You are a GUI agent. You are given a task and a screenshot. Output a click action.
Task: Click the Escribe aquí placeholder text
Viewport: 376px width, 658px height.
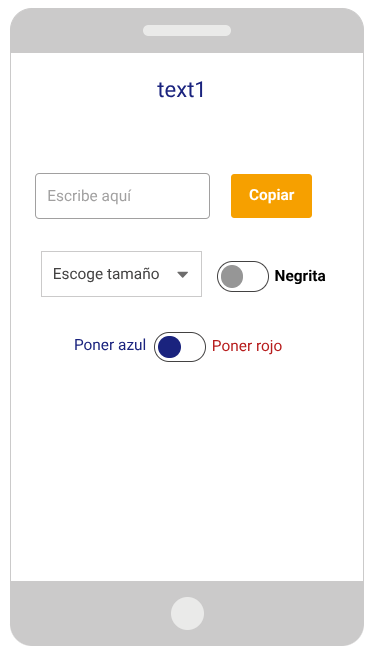pyautogui.click(x=89, y=196)
